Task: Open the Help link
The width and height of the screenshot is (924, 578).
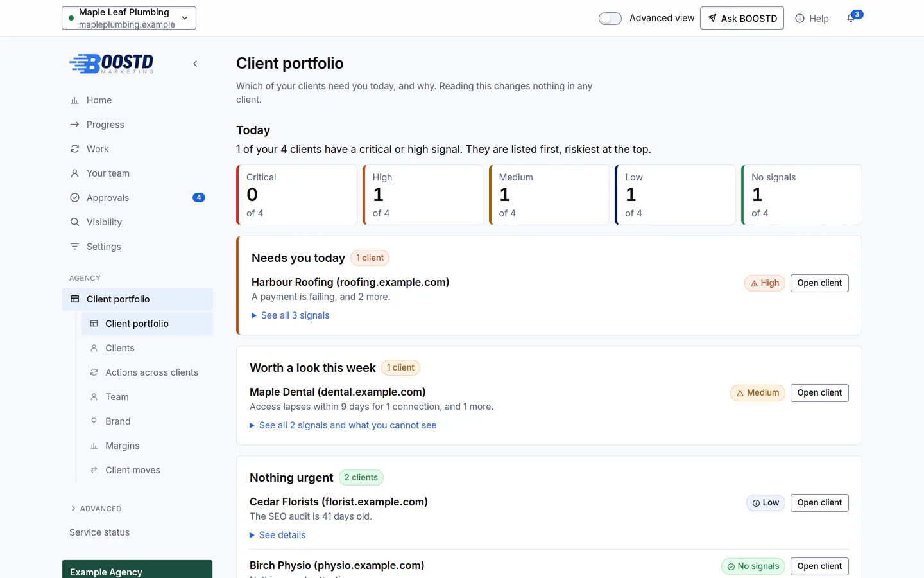Action: [x=812, y=19]
